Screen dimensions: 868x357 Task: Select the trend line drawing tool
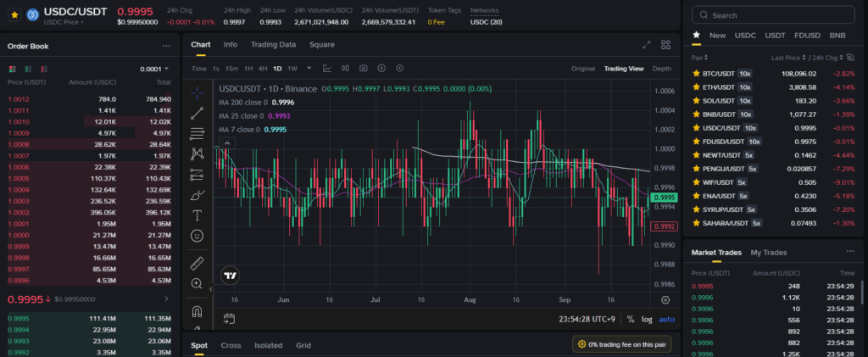198,113
